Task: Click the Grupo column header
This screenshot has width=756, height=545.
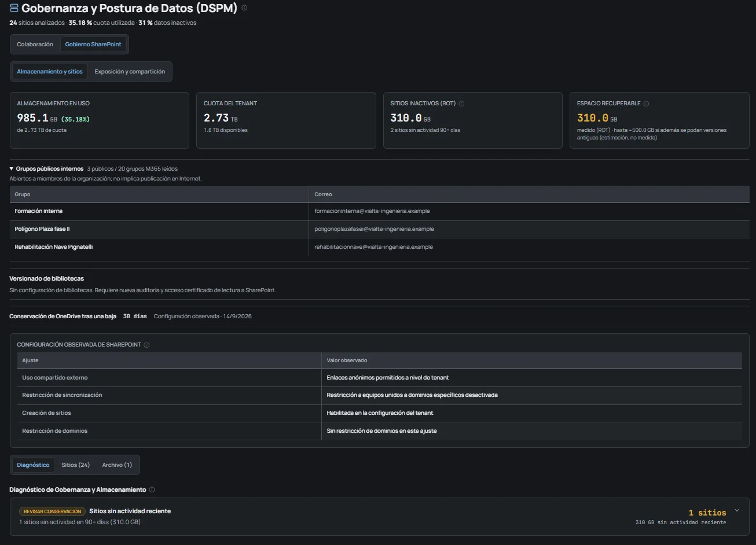Action: [x=159, y=194]
